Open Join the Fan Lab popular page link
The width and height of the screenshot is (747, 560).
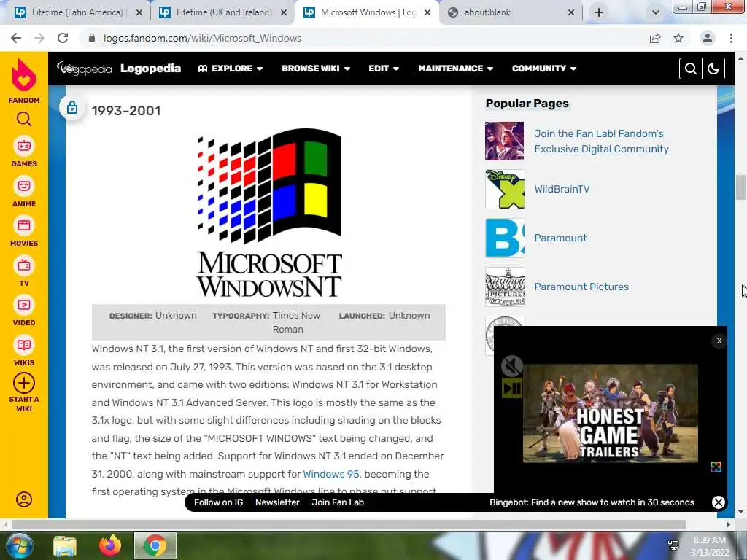pyautogui.click(x=601, y=141)
